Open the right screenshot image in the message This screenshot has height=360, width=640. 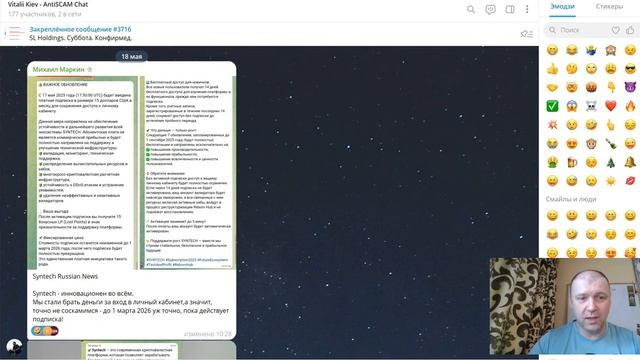188,173
